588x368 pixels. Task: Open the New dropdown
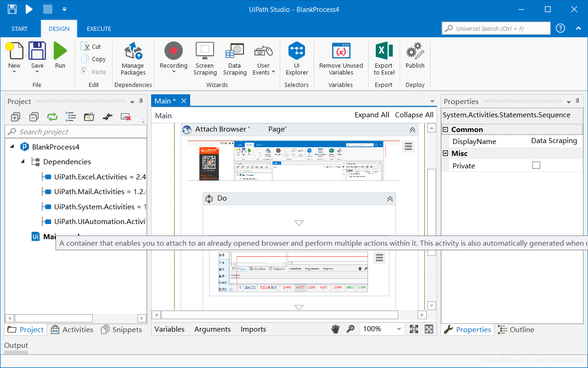[x=14, y=72]
